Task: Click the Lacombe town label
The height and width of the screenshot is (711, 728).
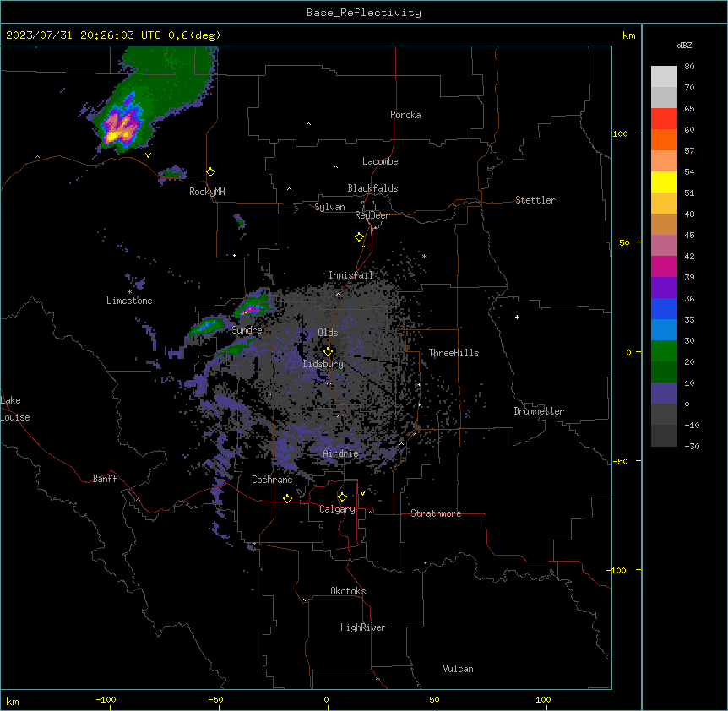Action: click(380, 161)
